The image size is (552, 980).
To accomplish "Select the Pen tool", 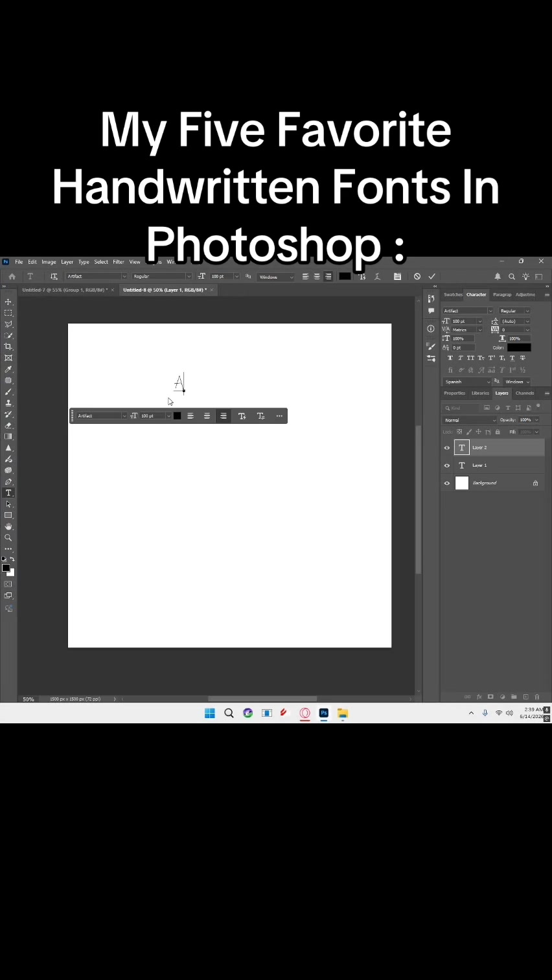I will click(8, 482).
